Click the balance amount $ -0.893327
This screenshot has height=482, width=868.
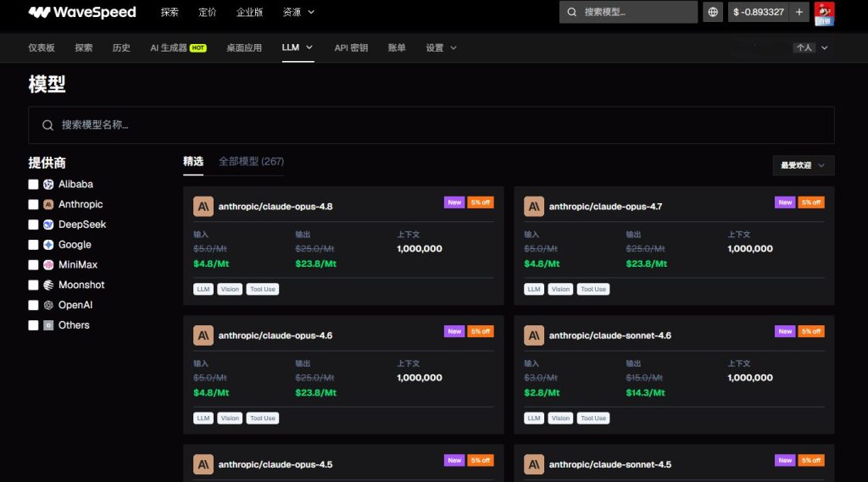[x=759, y=12]
